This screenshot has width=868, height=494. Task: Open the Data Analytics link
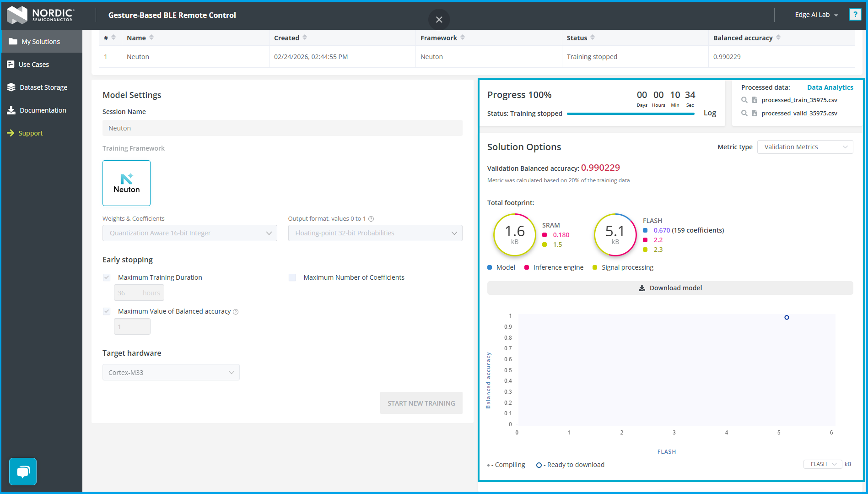[830, 87]
